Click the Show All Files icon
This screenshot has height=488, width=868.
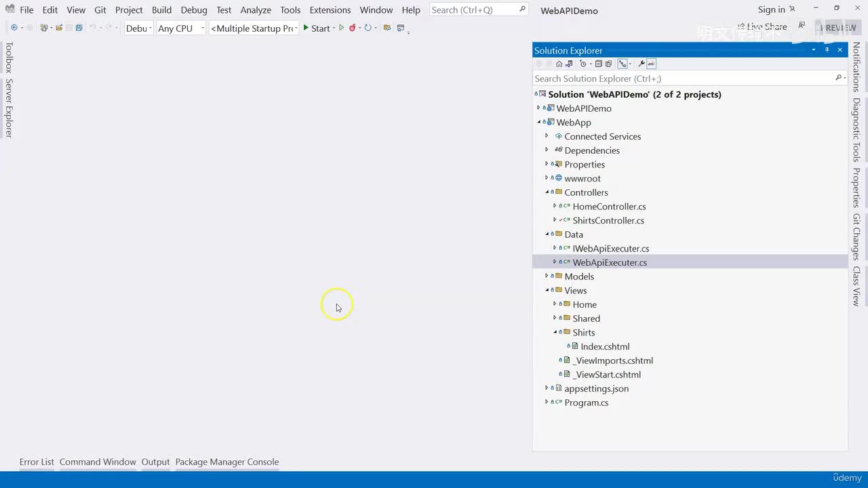coord(608,64)
